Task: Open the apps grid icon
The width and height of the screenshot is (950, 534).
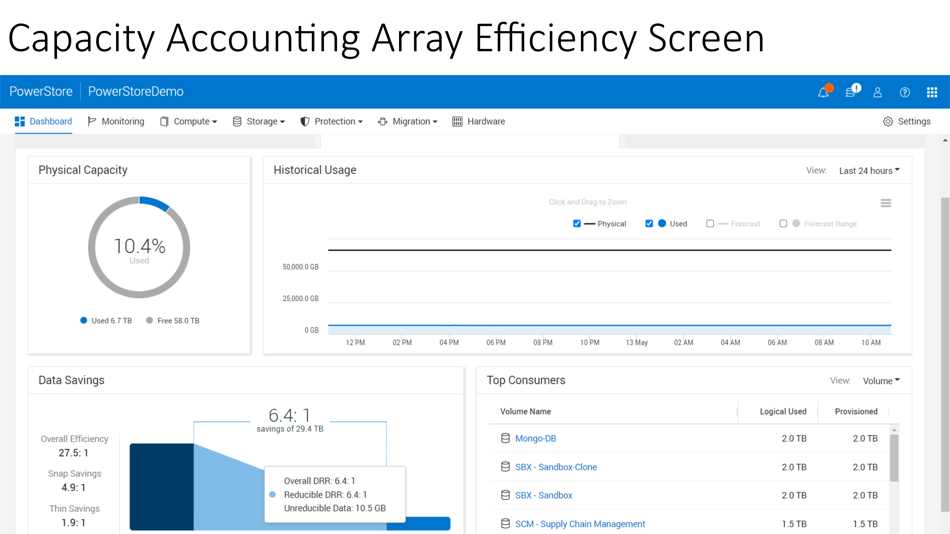Action: (932, 92)
